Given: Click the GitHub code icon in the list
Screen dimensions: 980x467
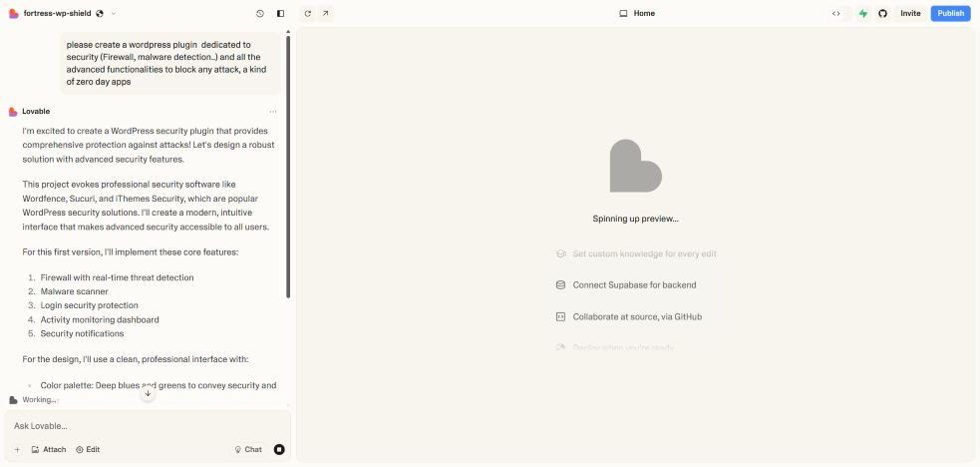Looking at the screenshot, I should (x=560, y=317).
